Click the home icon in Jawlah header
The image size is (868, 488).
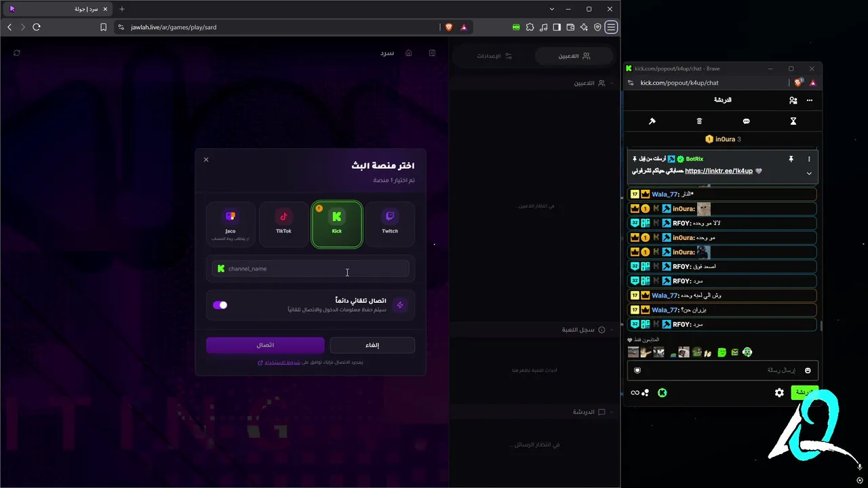click(x=409, y=53)
